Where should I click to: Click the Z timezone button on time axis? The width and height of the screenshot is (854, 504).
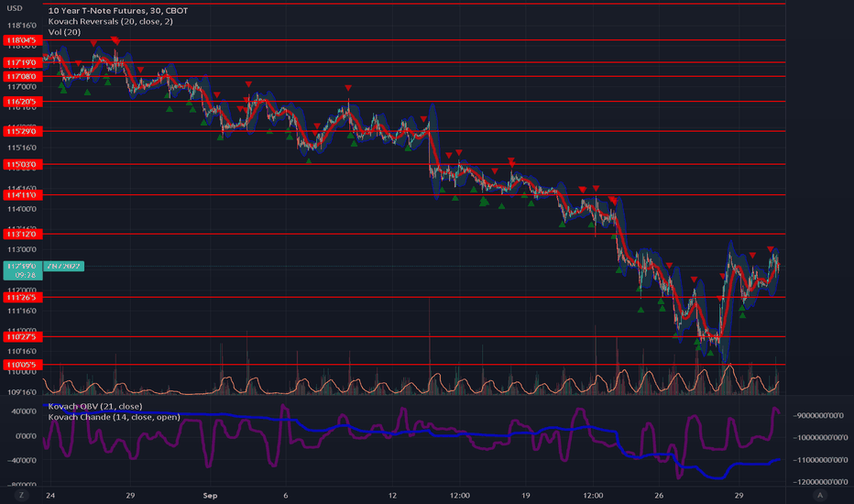coord(22,495)
